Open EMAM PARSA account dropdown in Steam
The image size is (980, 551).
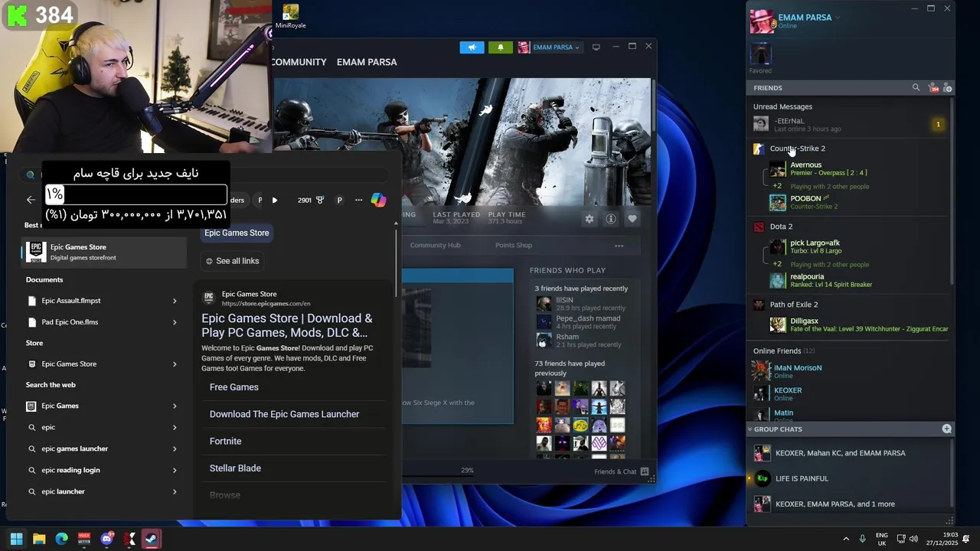point(549,47)
